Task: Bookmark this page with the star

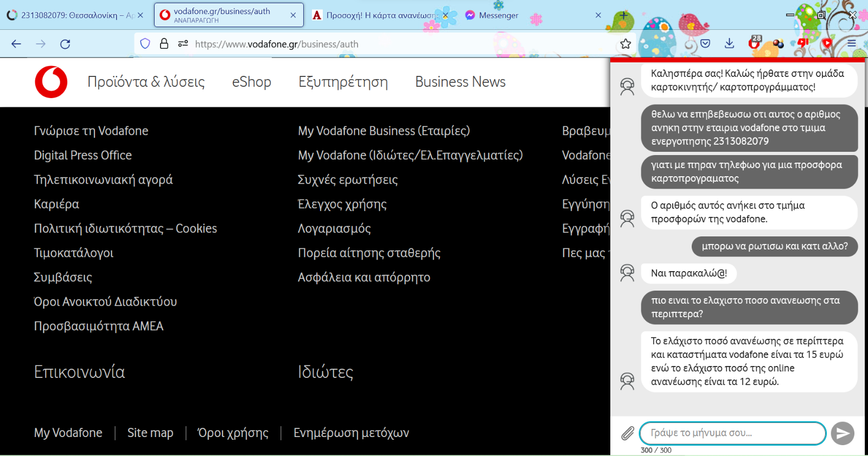Action: 626,44
